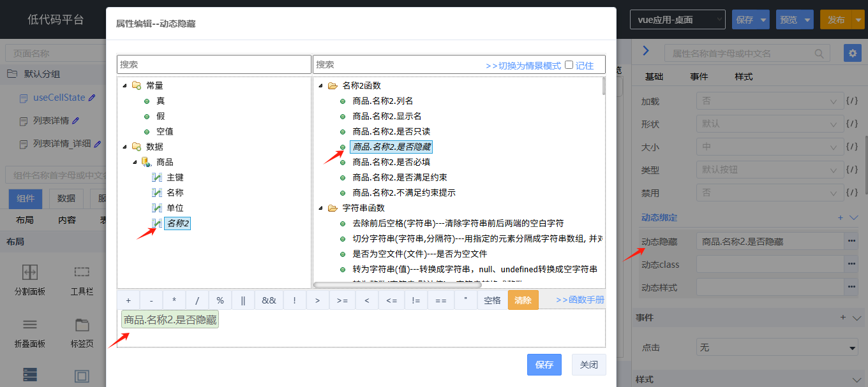Click the ellipsis button beside 动态隐藏 field
The image size is (868, 387).
click(851, 241)
